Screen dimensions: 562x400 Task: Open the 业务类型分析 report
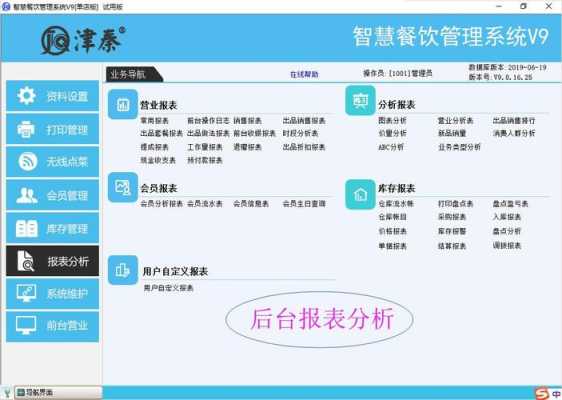coord(459,147)
